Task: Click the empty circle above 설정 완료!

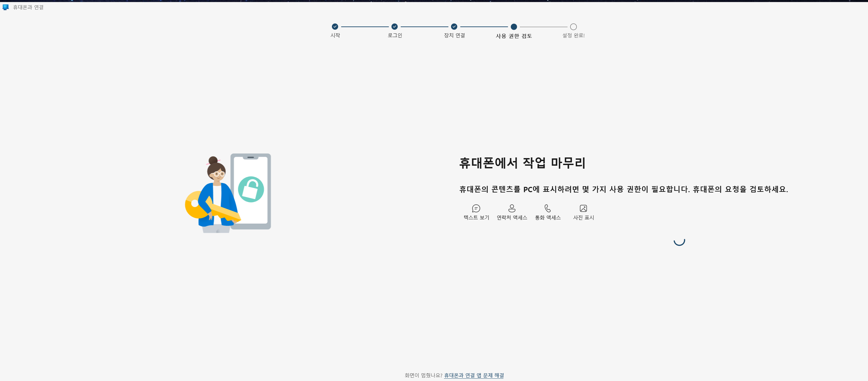Action: pyautogui.click(x=573, y=26)
